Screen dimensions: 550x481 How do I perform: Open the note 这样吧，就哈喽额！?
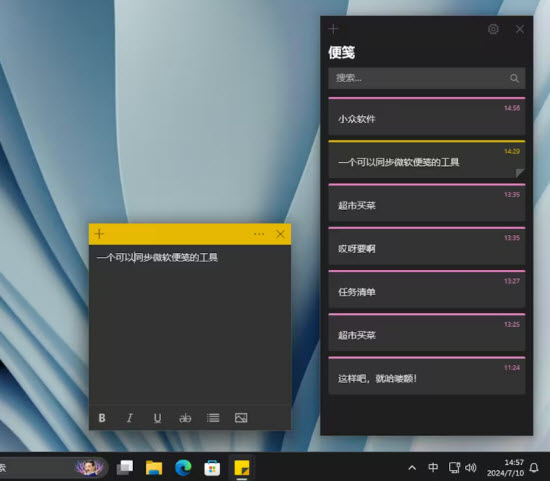pyautogui.click(x=427, y=375)
